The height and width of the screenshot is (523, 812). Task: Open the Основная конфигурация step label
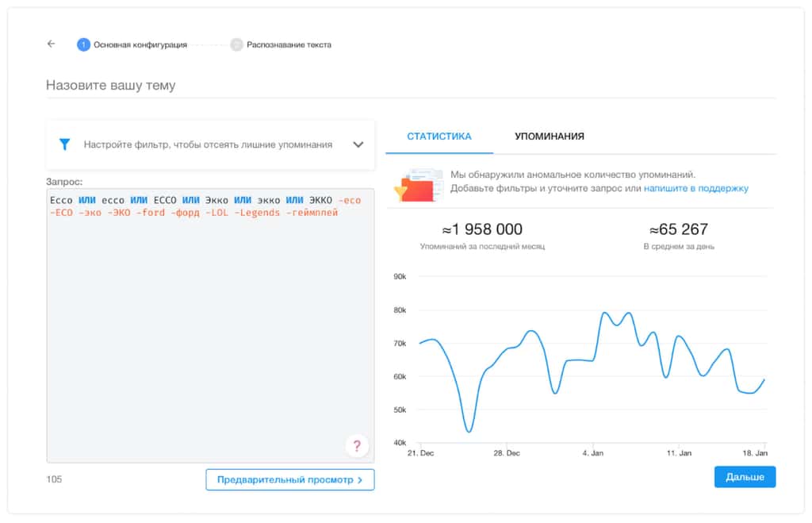tap(140, 44)
